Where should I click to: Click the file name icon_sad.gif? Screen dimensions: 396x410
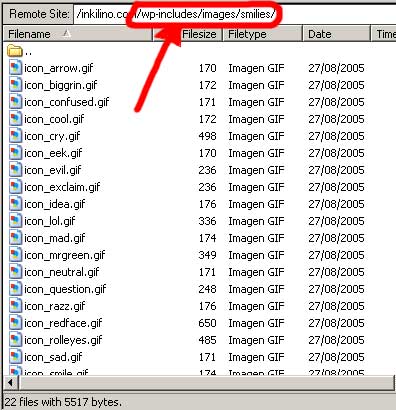click(x=53, y=357)
